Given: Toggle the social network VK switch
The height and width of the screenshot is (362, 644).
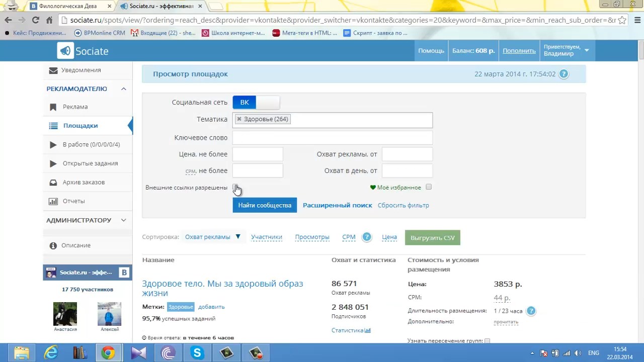Looking at the screenshot, I should click(x=256, y=103).
